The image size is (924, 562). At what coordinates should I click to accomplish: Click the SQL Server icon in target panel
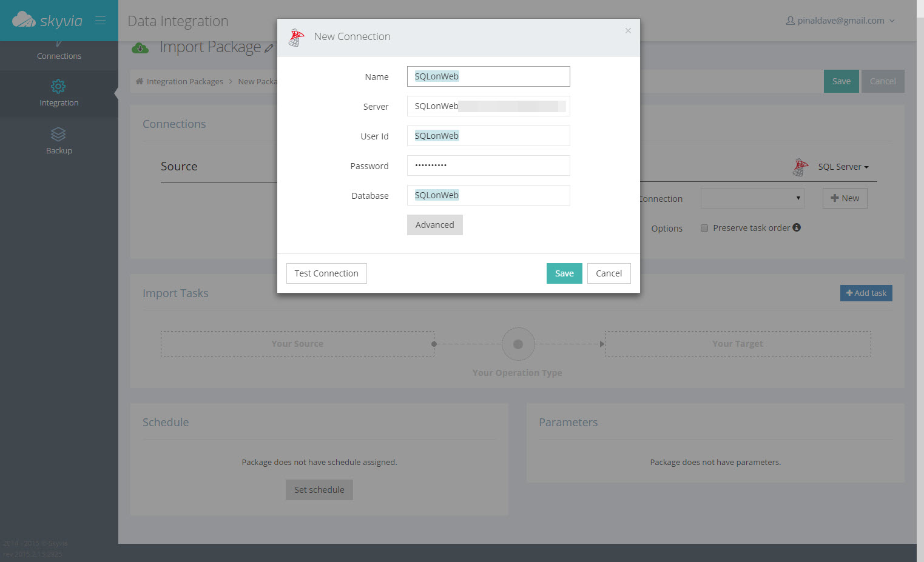[800, 167]
